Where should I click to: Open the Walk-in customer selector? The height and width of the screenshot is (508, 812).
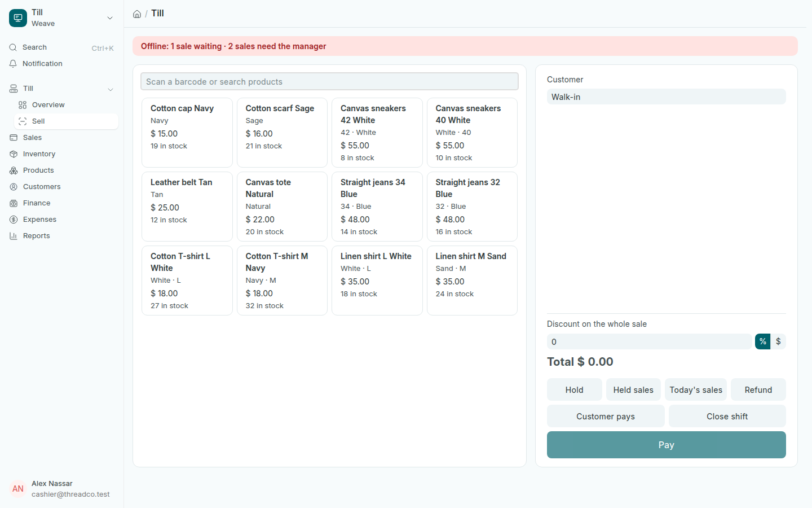(x=666, y=97)
